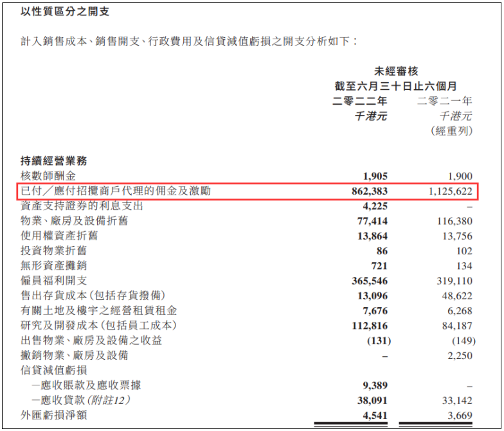Select the value 77,414
Image resolution: width=504 pixels, height=431 pixels.
(x=372, y=221)
